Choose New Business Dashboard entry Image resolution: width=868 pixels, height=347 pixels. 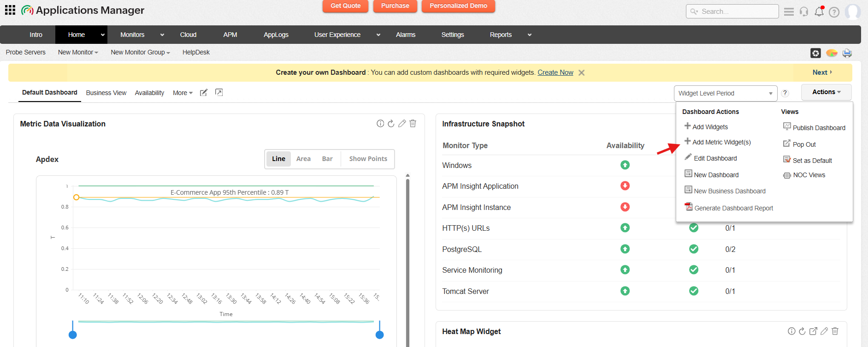(725, 191)
